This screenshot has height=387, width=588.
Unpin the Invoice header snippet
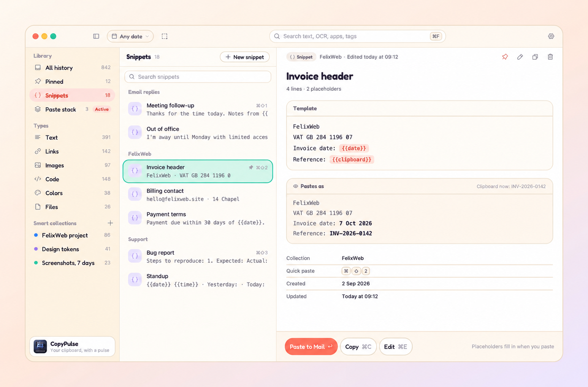click(x=505, y=57)
